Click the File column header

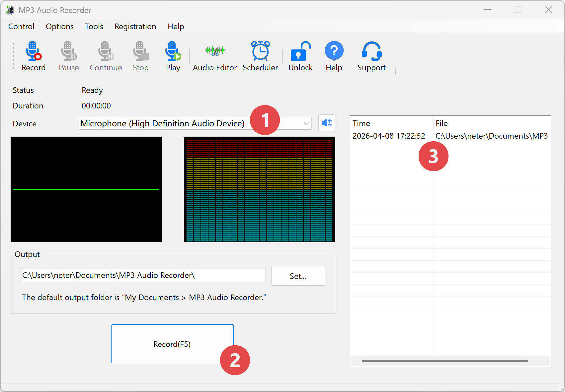[492, 123]
